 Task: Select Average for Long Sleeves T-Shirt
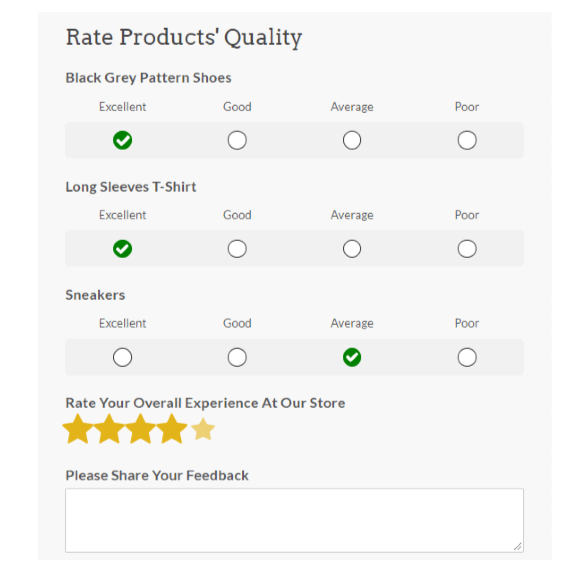point(352,249)
